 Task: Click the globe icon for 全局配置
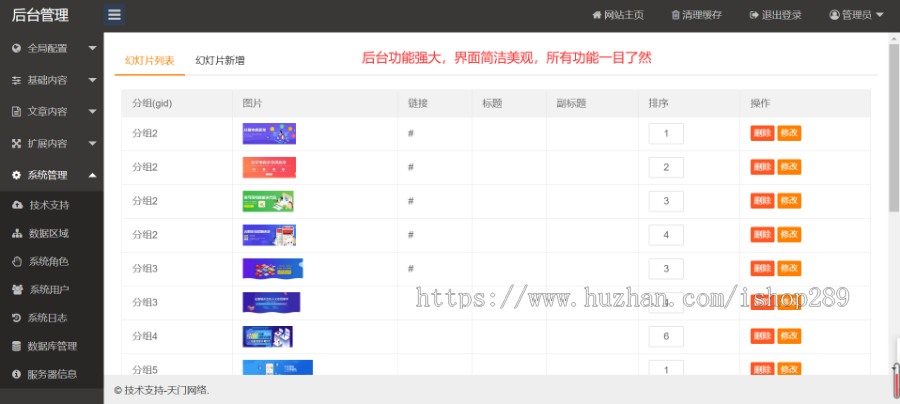[17, 49]
